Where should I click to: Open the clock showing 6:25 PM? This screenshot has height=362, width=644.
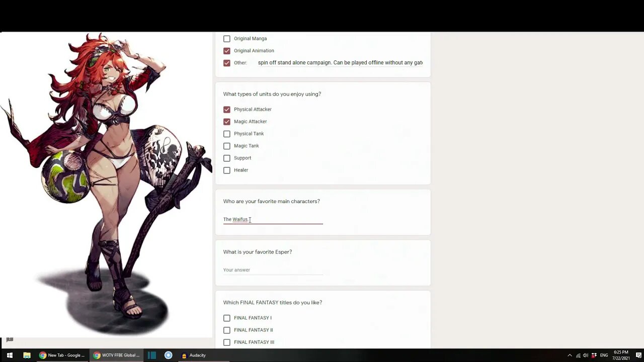tap(621, 355)
